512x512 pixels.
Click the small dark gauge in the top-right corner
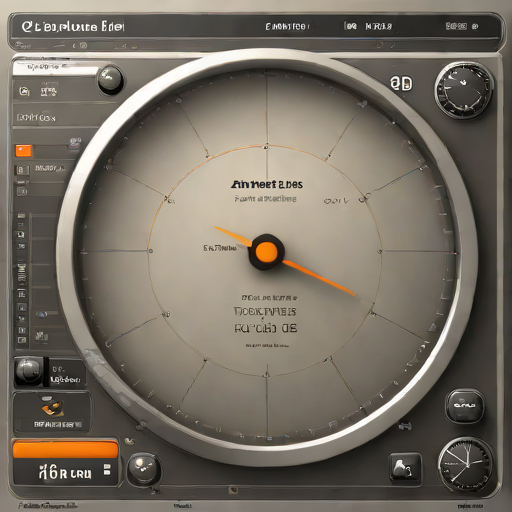(464, 91)
